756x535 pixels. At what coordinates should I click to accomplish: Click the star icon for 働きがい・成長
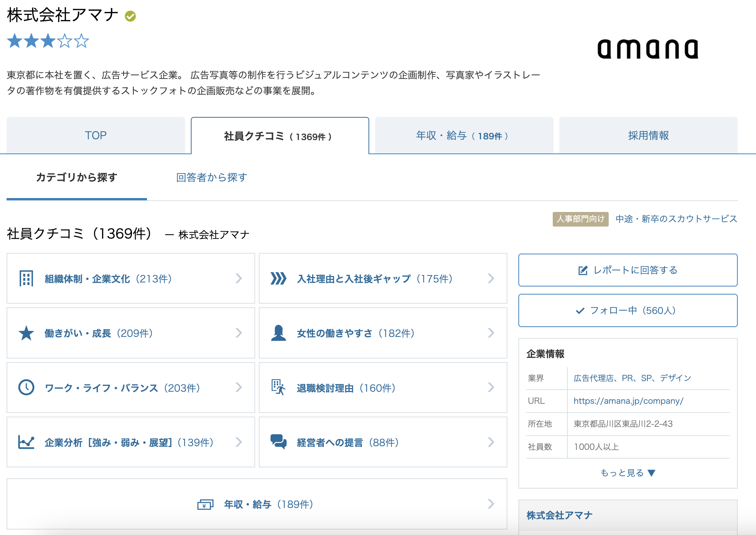(26, 333)
